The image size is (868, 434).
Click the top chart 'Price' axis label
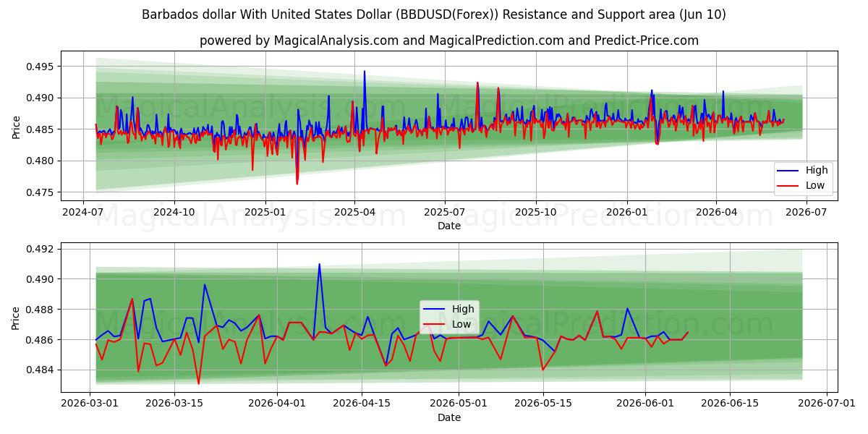(x=17, y=126)
